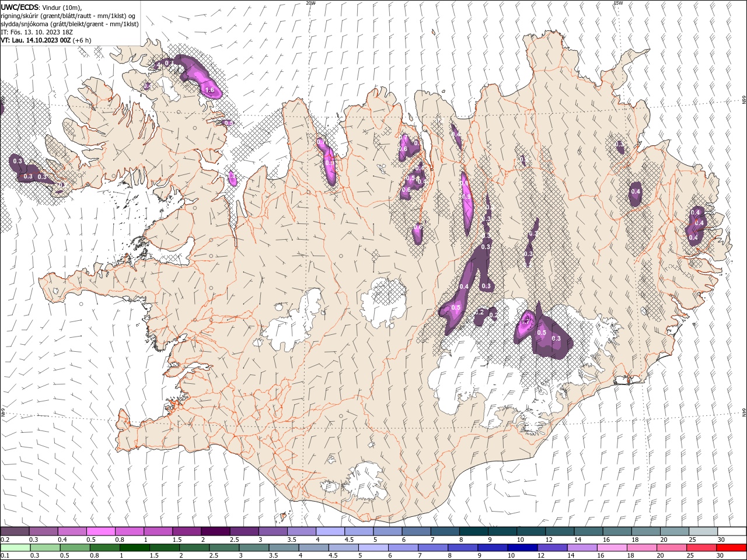Click the white swatch after 30 in upper legend
The width and height of the screenshot is (747, 560).
coord(732,531)
